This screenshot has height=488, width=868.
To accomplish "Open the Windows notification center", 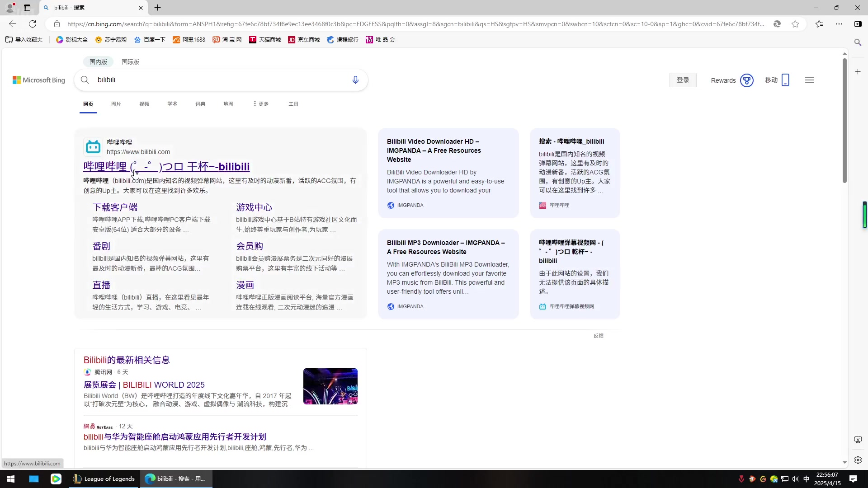I will (x=853, y=479).
